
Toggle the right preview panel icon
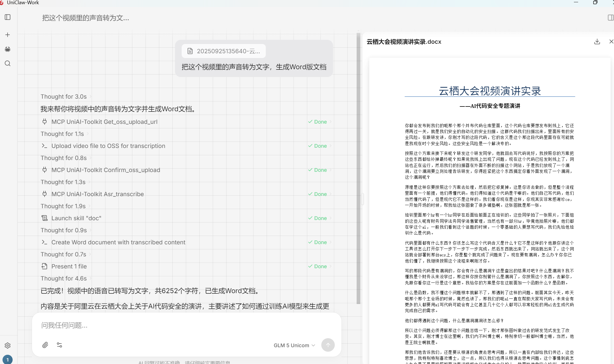click(611, 18)
